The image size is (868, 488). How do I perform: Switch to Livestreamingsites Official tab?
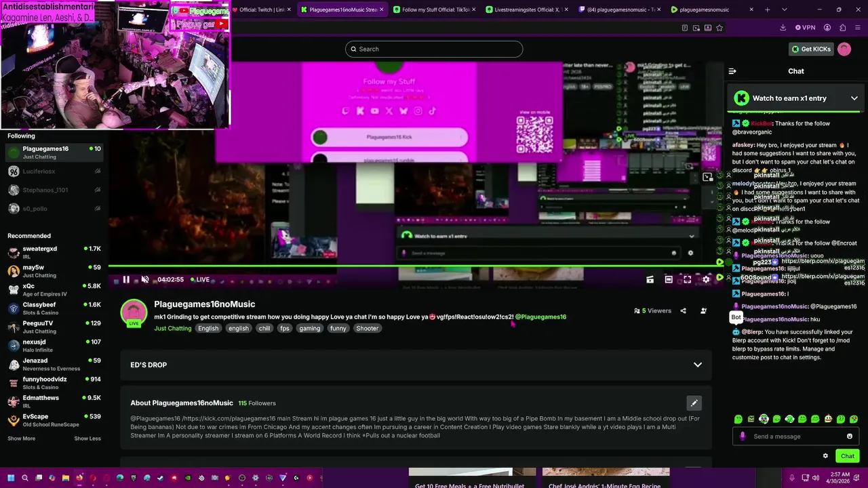(x=527, y=9)
